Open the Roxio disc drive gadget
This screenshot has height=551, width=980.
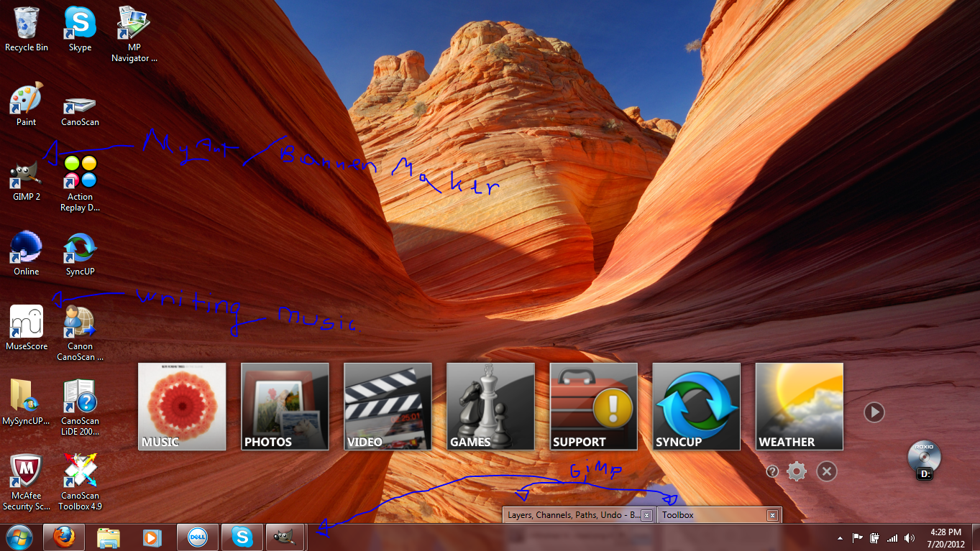923,459
